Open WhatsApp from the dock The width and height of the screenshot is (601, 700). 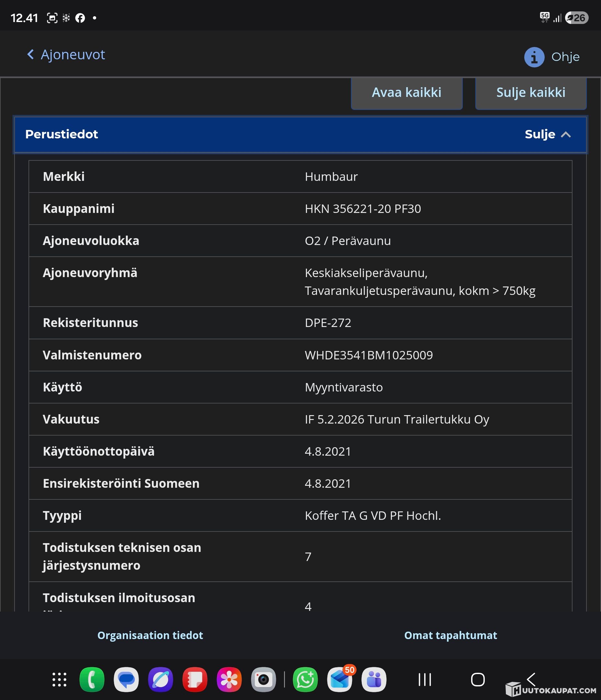coord(305,679)
